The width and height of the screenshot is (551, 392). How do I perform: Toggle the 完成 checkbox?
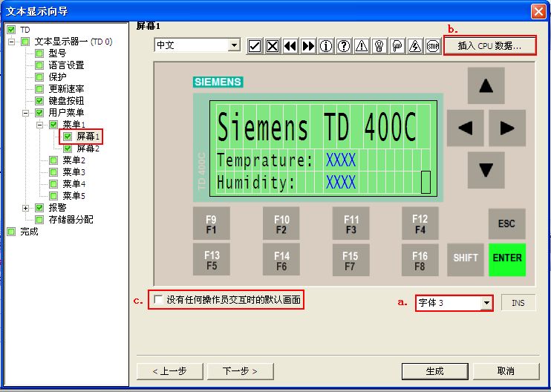[x=12, y=232]
